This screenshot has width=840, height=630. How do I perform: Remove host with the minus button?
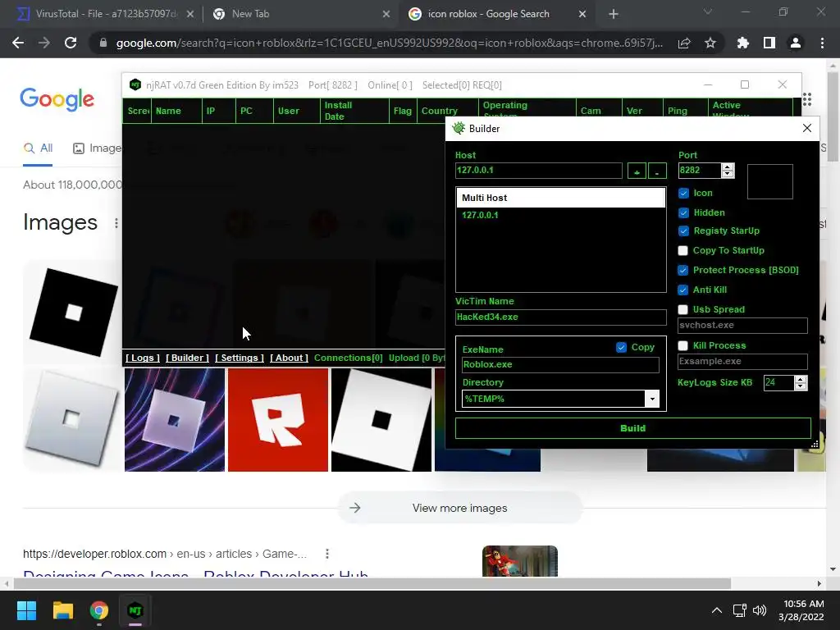point(657,171)
